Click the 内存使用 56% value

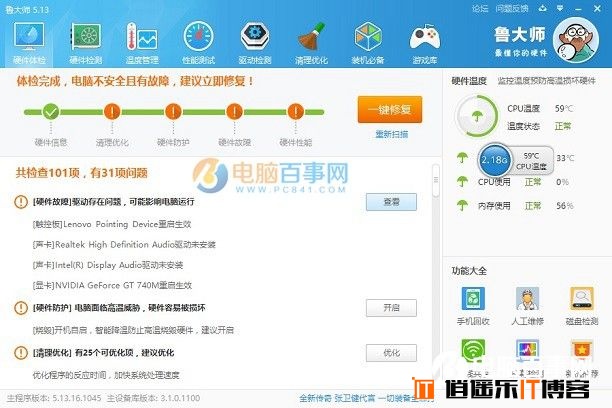pos(565,206)
